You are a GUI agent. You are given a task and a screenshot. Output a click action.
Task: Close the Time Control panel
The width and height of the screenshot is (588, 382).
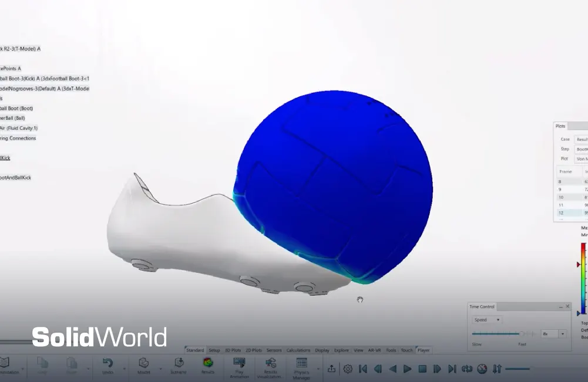coord(567,306)
